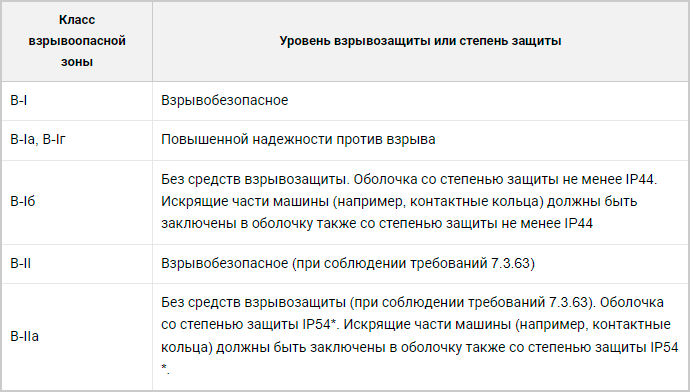Click "7.3.63" reference in B-II row

(x=510, y=264)
